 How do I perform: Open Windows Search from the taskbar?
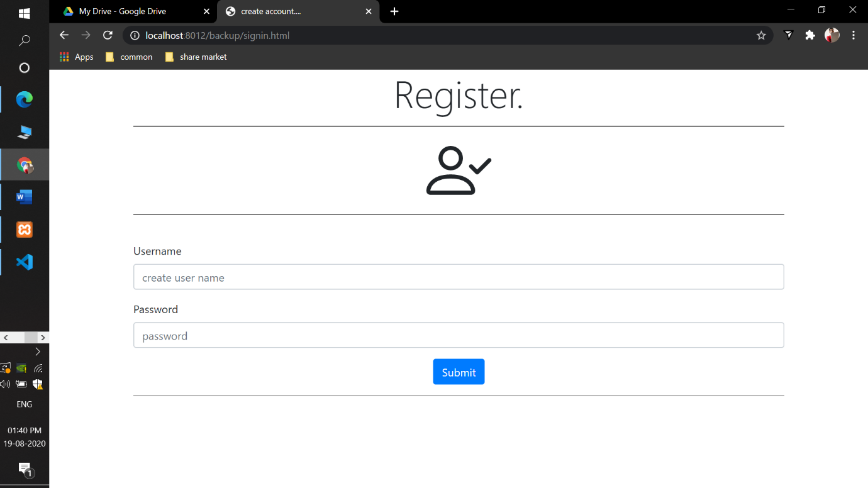point(24,40)
